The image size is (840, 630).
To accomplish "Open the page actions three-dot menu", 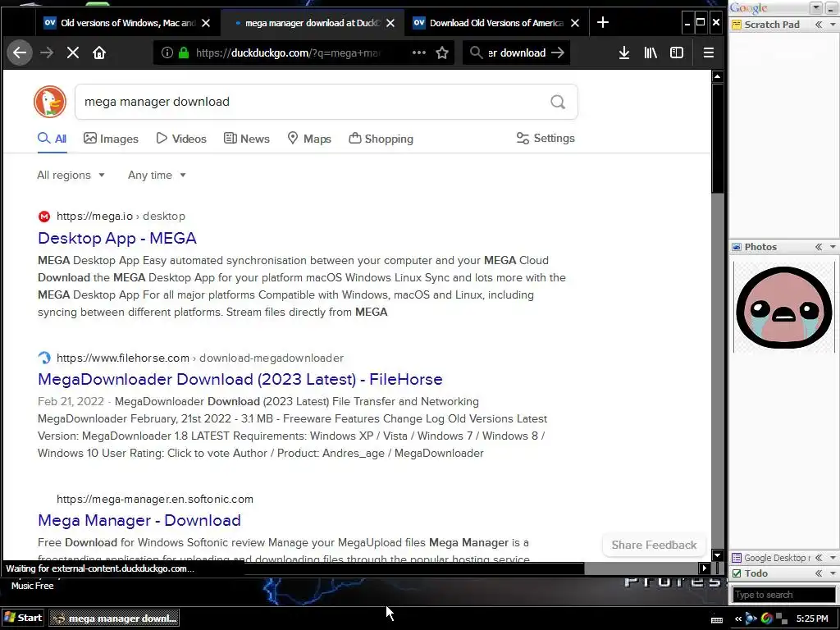I will coord(419,52).
